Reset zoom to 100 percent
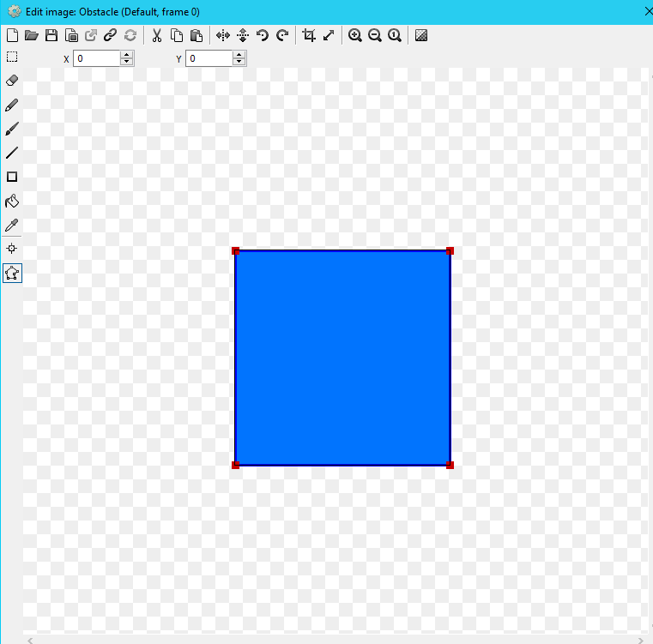Image resolution: width=653 pixels, height=644 pixels. coord(395,35)
